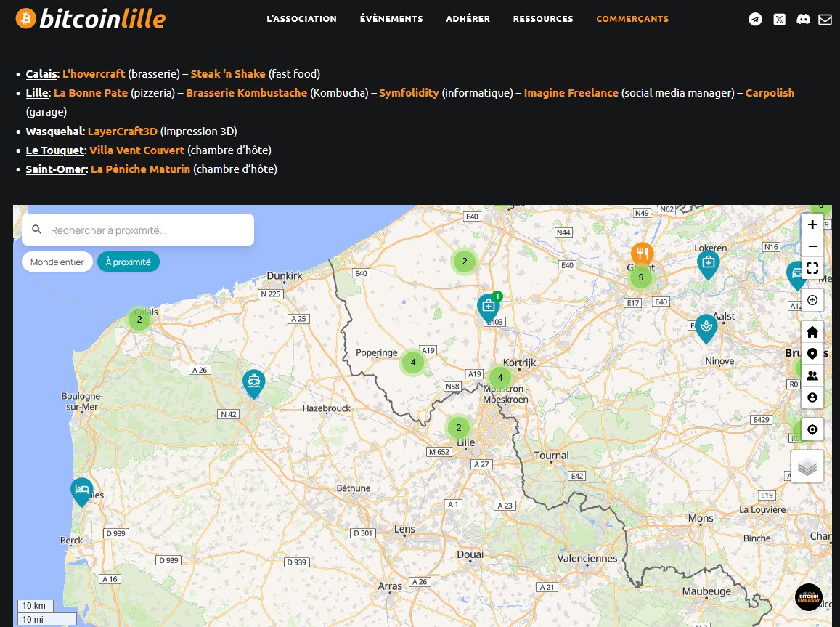Open the LayerCraft3D link

coord(123,132)
